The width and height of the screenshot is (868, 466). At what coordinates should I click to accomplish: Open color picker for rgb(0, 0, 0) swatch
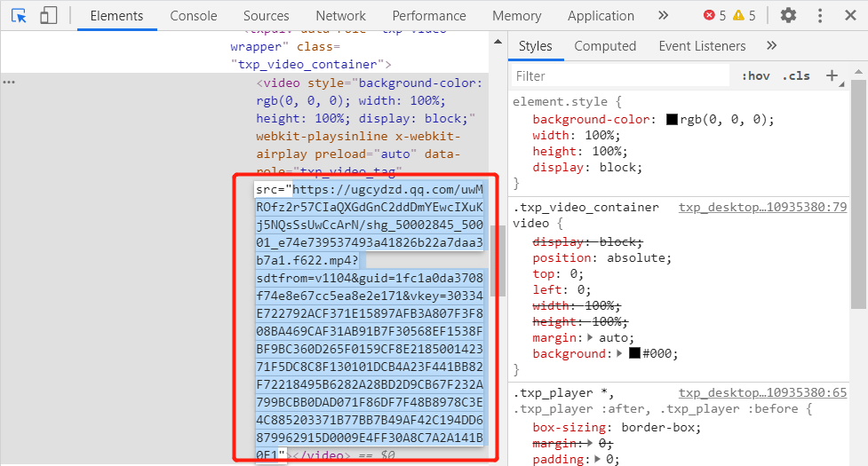point(672,120)
